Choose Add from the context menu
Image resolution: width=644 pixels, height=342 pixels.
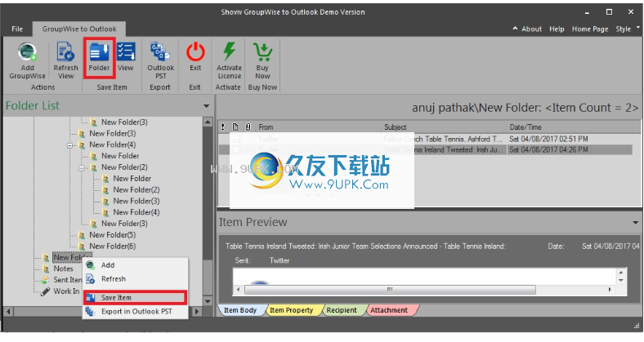136,265
